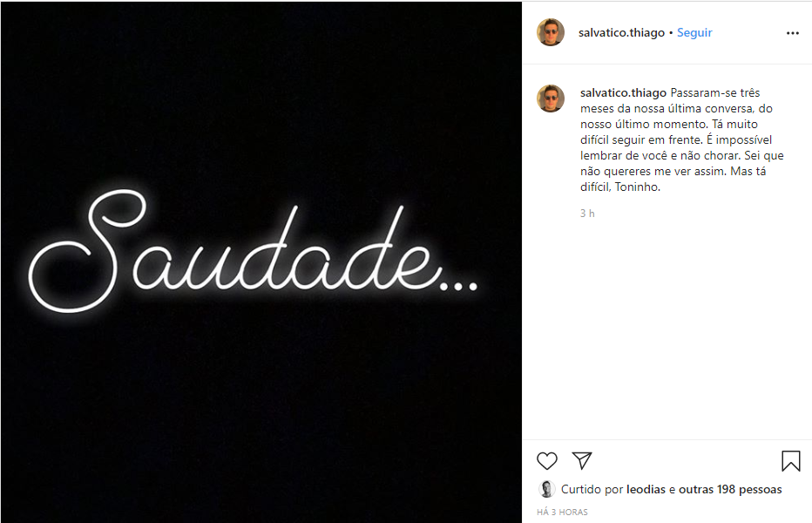812x523 pixels.
Task: Save the post with the bookmark icon
Action: (x=791, y=461)
